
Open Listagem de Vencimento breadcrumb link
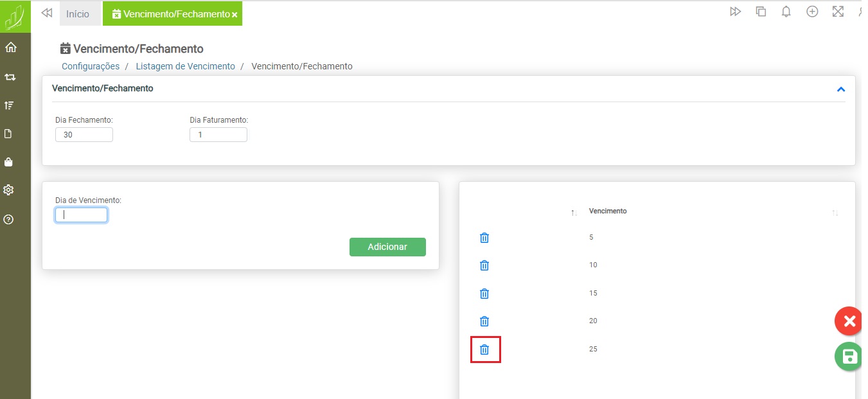pos(185,66)
